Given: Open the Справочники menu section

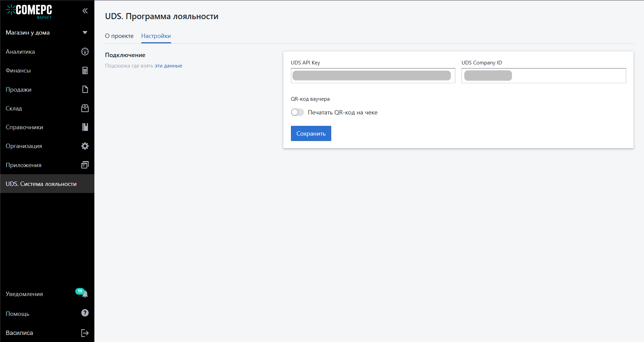Looking at the screenshot, I should [47, 127].
